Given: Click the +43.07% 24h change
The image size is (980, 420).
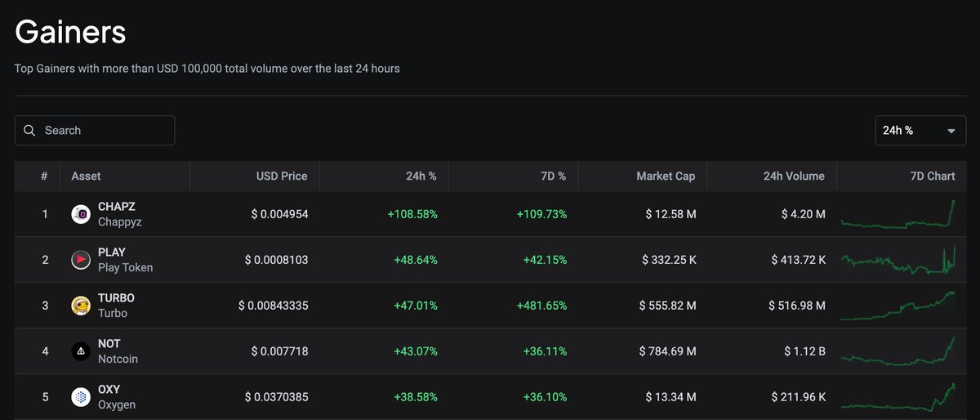Looking at the screenshot, I should pyautogui.click(x=416, y=351).
